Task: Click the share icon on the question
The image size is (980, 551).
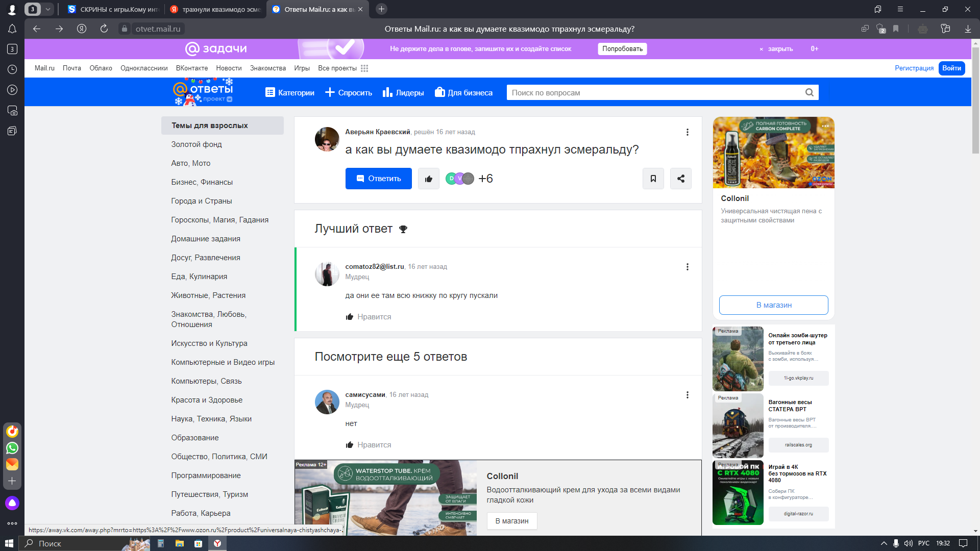Action: [x=680, y=179]
